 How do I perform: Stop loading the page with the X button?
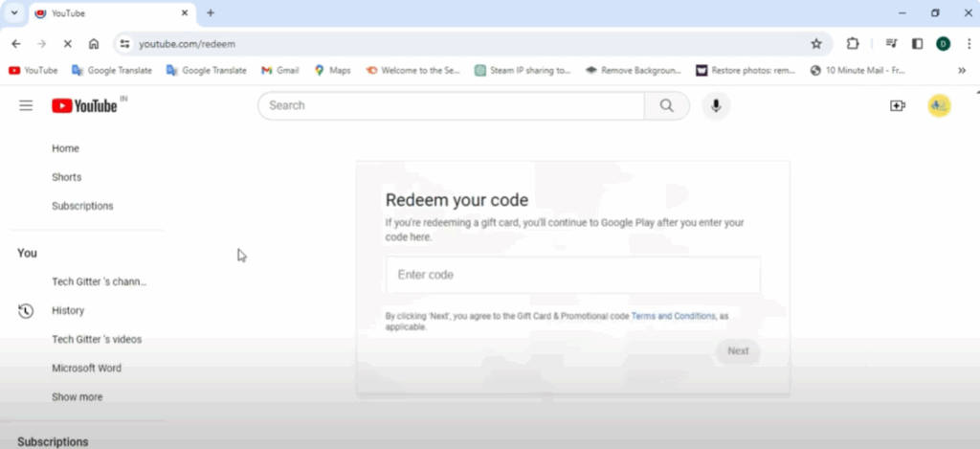[x=68, y=44]
